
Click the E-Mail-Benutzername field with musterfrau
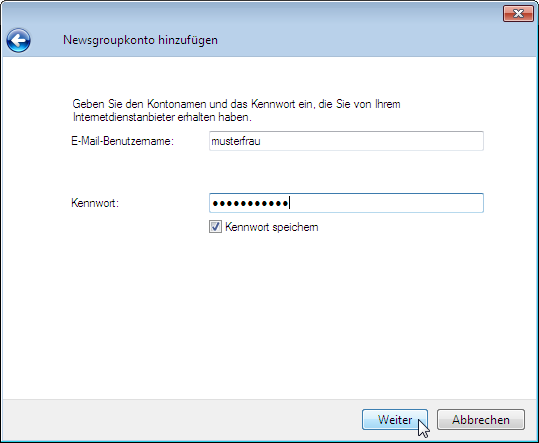click(346, 141)
